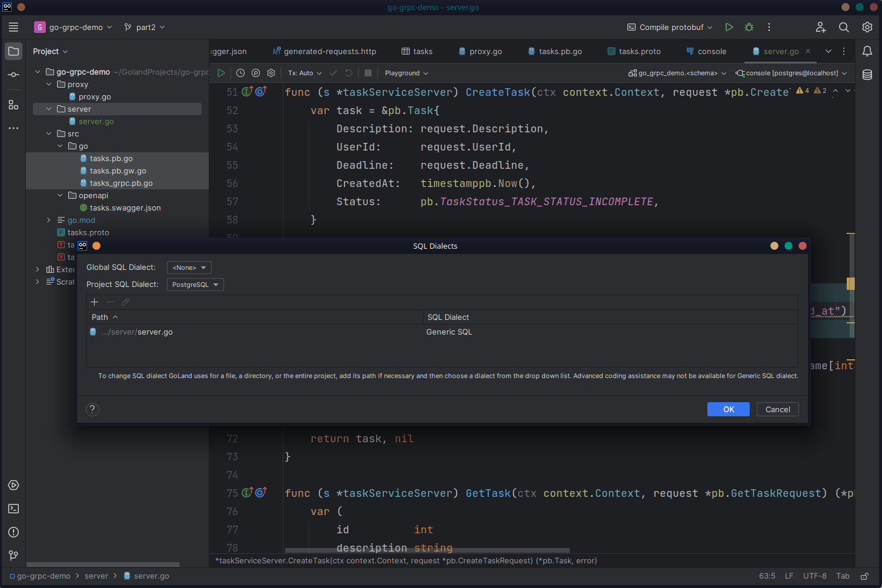The width and height of the screenshot is (882, 588).
Task: Start debugging with the bug icon
Action: click(748, 27)
